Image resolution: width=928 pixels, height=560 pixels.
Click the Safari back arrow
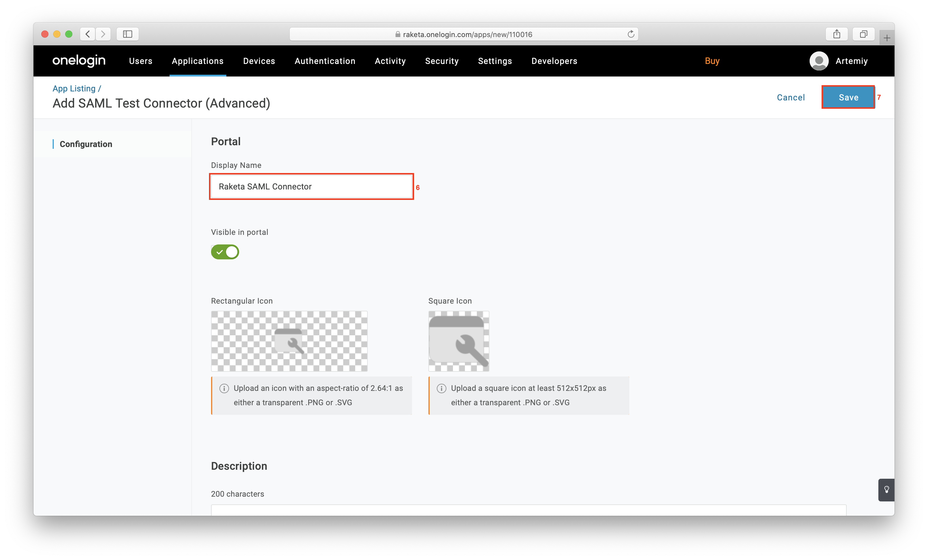pyautogui.click(x=88, y=34)
